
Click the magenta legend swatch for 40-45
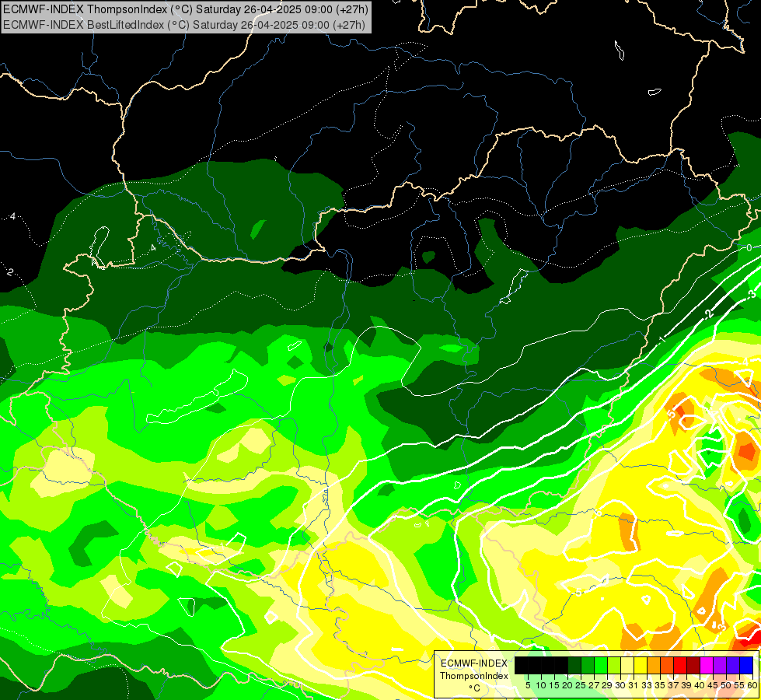707,665
